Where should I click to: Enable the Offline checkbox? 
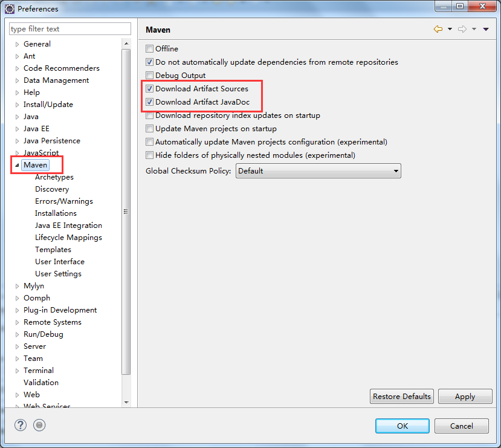click(x=149, y=48)
